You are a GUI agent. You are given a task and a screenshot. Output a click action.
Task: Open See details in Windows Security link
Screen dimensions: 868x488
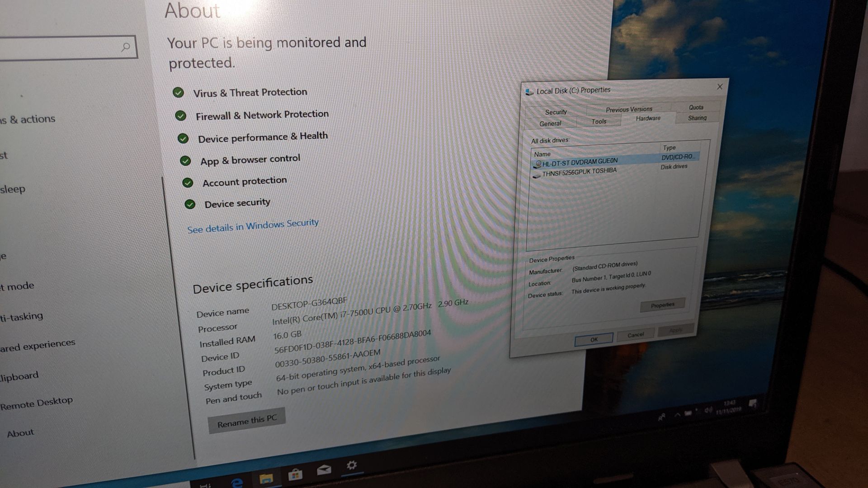pyautogui.click(x=253, y=226)
